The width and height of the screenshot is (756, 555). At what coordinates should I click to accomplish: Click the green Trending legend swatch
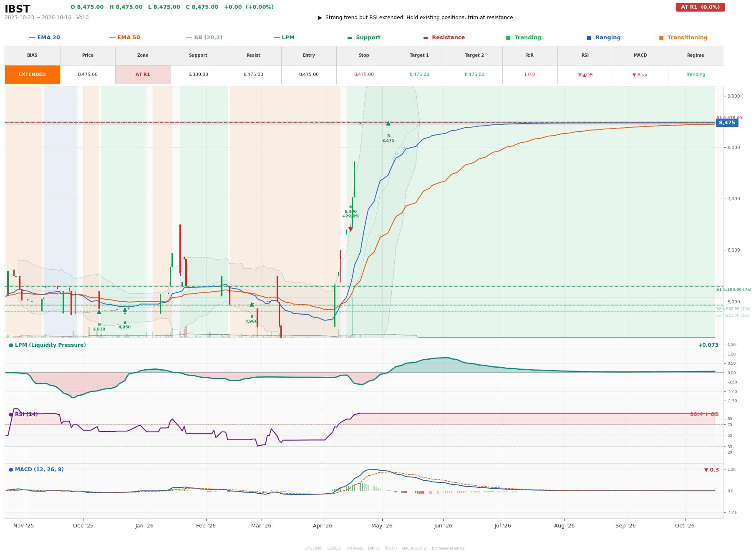tap(508, 38)
